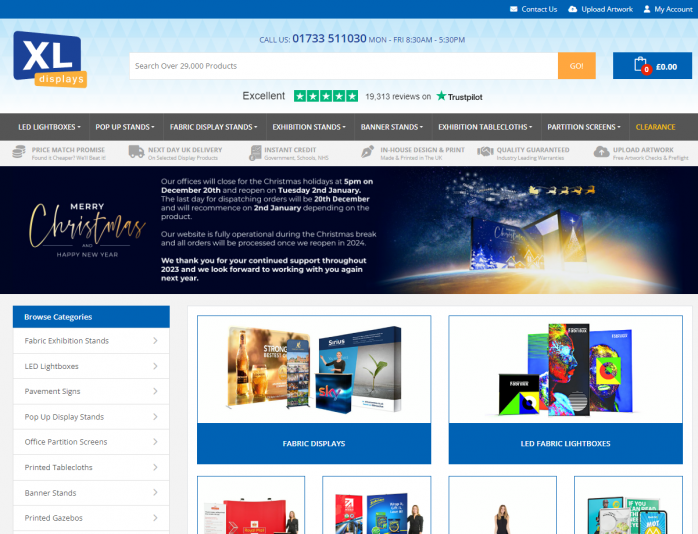Select Pop Up Display Stands category
698x534 pixels.
point(91,417)
